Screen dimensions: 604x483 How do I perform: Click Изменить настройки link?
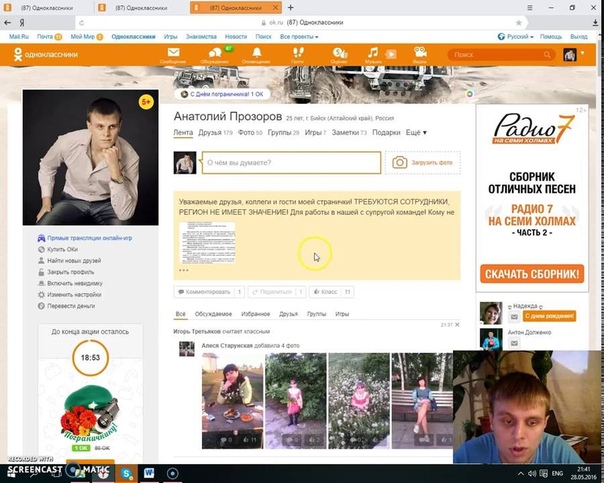pyautogui.click(x=70, y=295)
